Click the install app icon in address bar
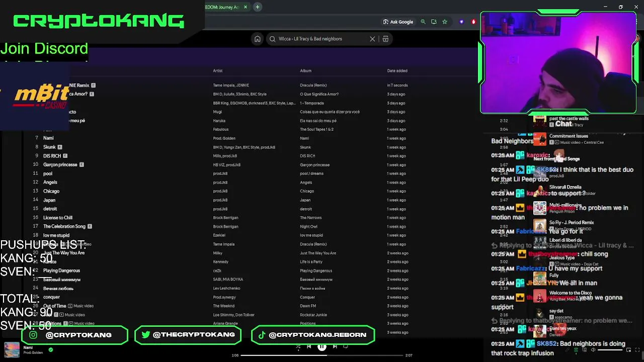 coord(434,22)
